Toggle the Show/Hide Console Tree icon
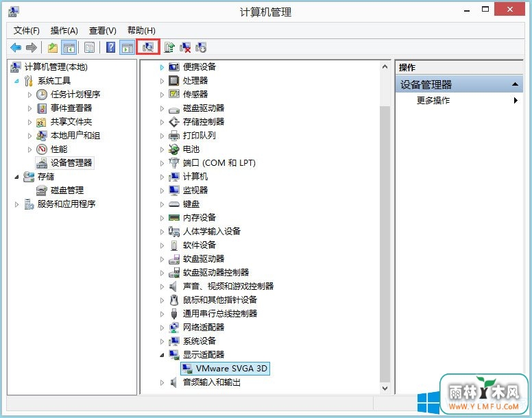The height and width of the screenshot is (418, 532). tap(69, 47)
